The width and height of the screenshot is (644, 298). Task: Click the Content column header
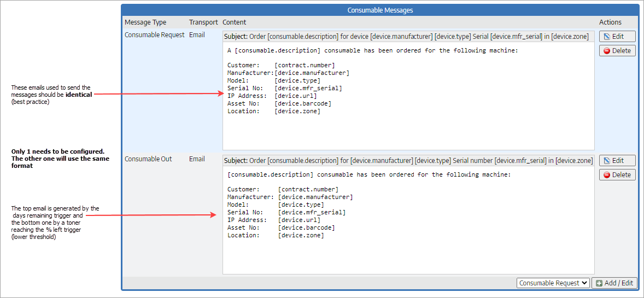234,22
